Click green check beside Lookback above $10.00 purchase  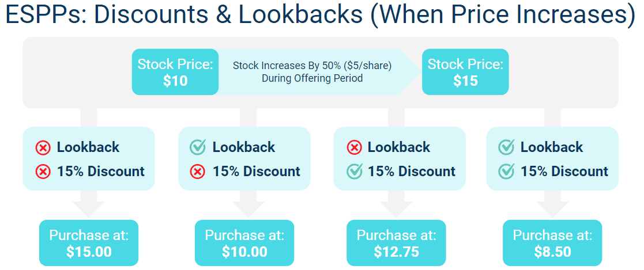tap(198, 147)
